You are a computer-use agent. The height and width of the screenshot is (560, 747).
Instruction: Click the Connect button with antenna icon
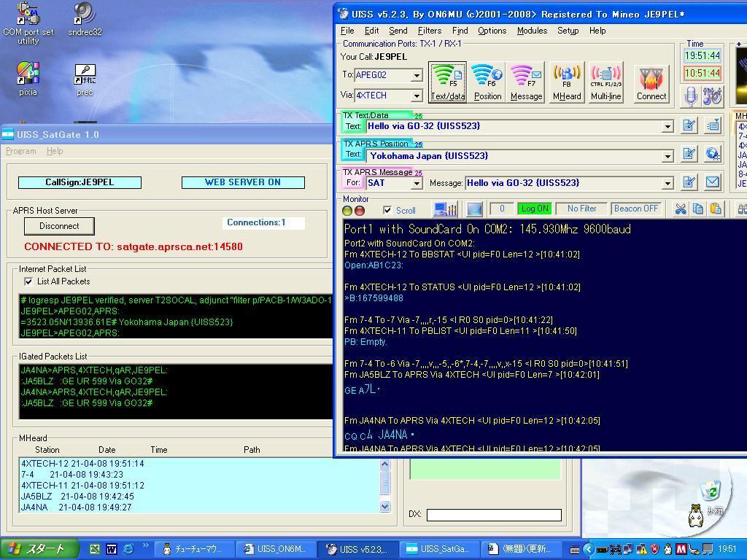[x=651, y=83]
